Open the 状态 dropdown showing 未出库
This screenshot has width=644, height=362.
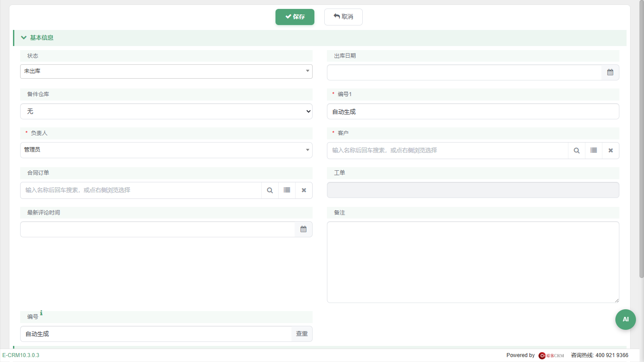coord(166,71)
